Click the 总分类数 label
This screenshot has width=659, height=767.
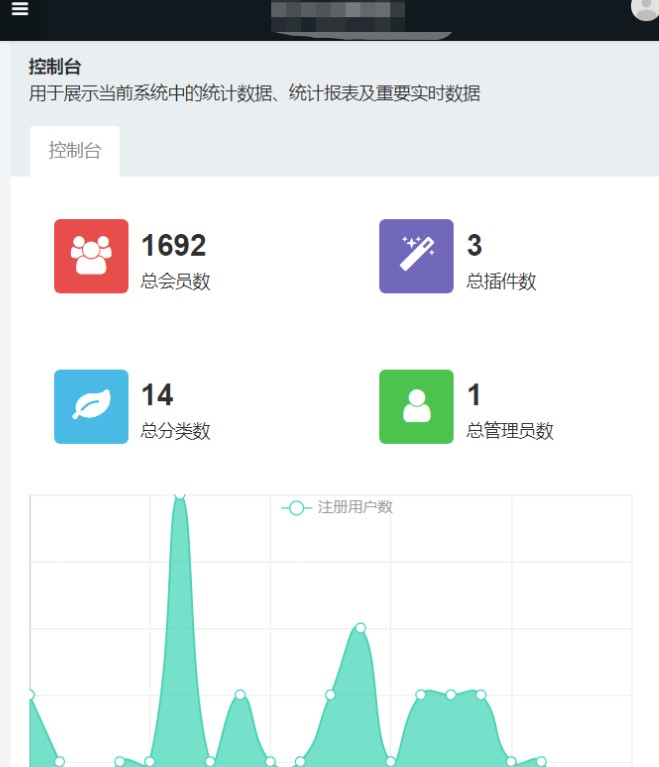click(176, 431)
